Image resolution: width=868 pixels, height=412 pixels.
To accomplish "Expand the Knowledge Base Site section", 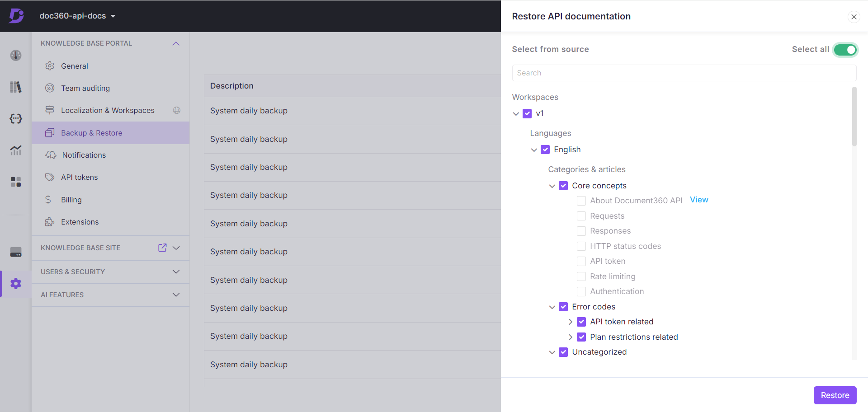I will (176, 248).
